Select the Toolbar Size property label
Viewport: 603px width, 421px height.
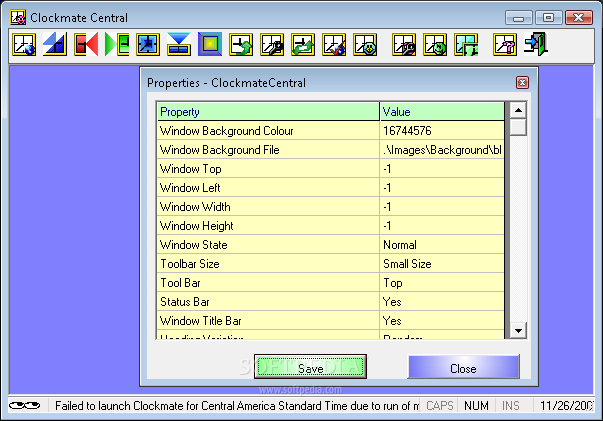click(x=190, y=264)
